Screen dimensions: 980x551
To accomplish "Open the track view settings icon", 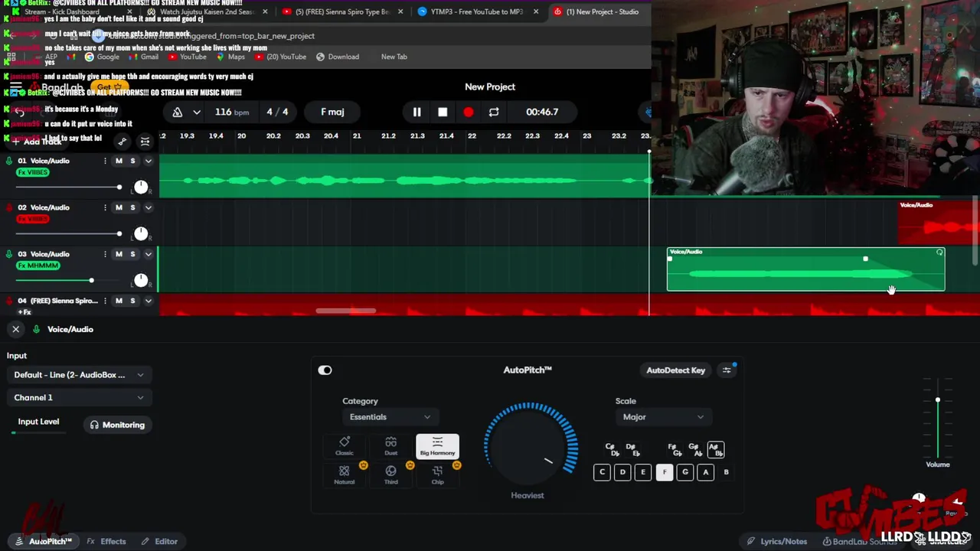I will tap(145, 142).
